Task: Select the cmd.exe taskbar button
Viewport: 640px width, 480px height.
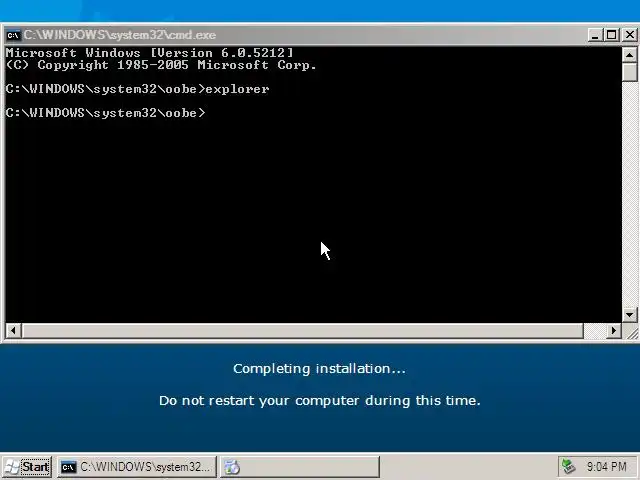Action: (x=136, y=467)
